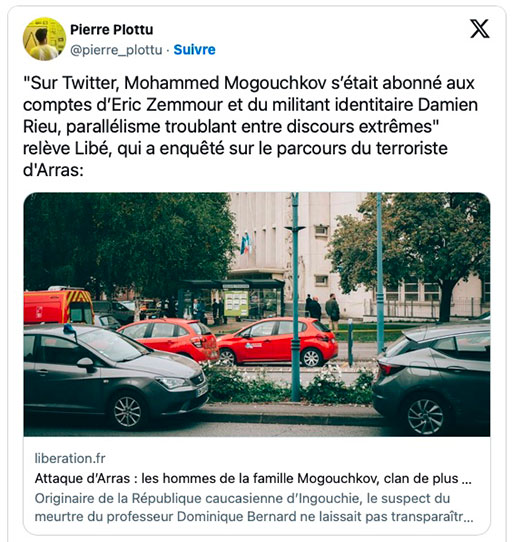Screen dimensions: 512x542
Task: Open the tweet's quoted text body
Action: tap(250, 126)
